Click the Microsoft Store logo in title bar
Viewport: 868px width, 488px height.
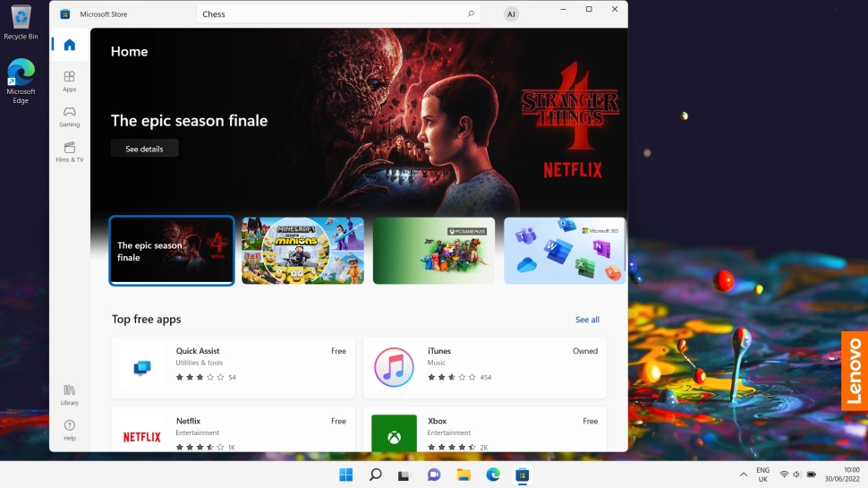64,14
